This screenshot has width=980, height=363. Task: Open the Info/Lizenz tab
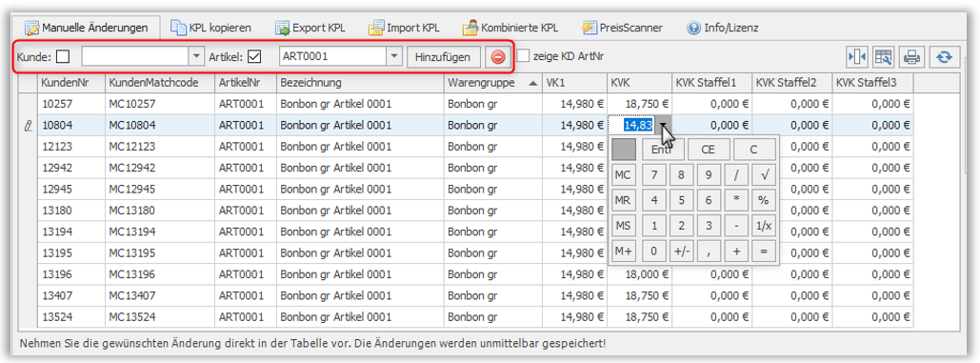point(722,28)
